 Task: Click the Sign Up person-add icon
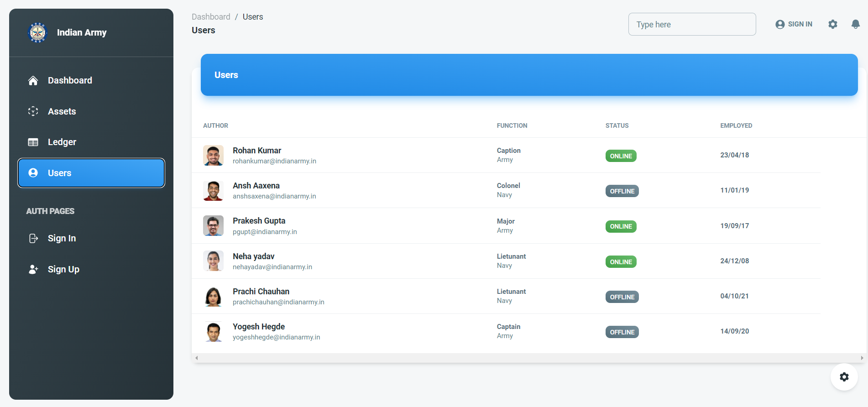coord(33,269)
